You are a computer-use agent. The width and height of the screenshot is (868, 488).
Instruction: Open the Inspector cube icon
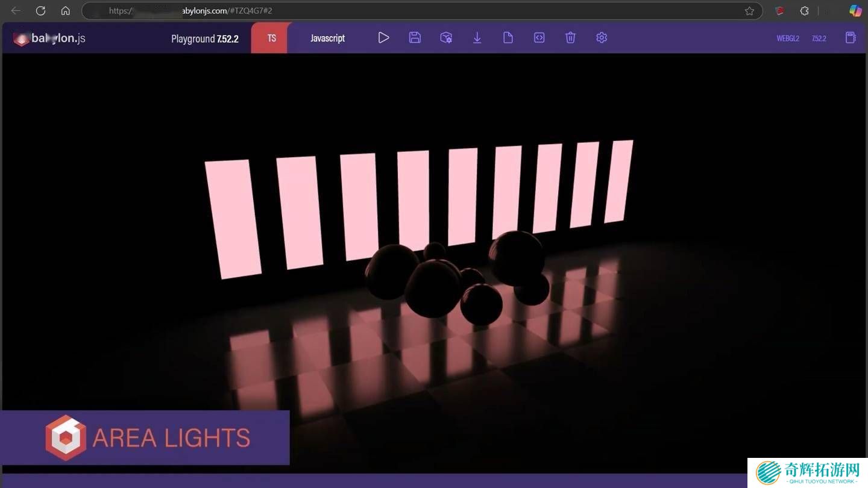pyautogui.click(x=446, y=38)
